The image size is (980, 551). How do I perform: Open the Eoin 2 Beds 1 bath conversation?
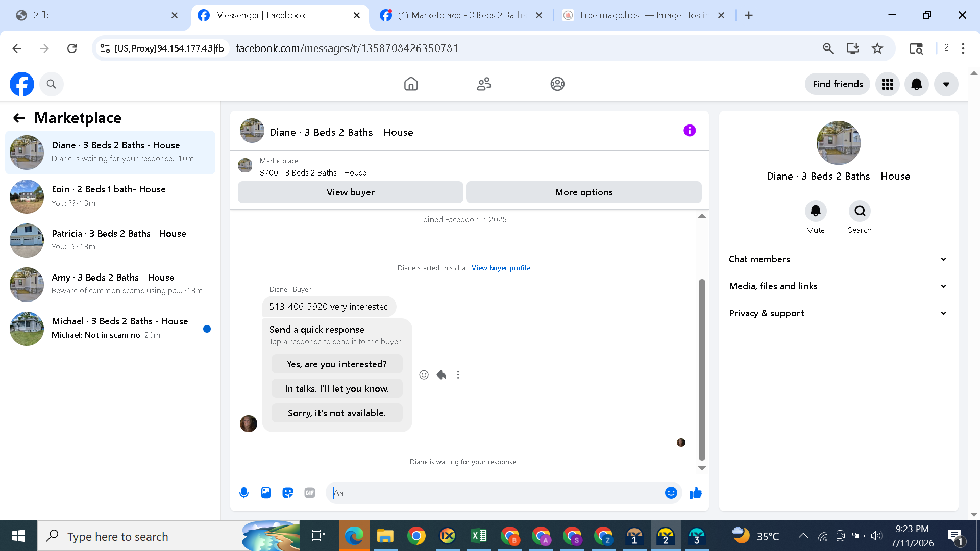(x=110, y=196)
